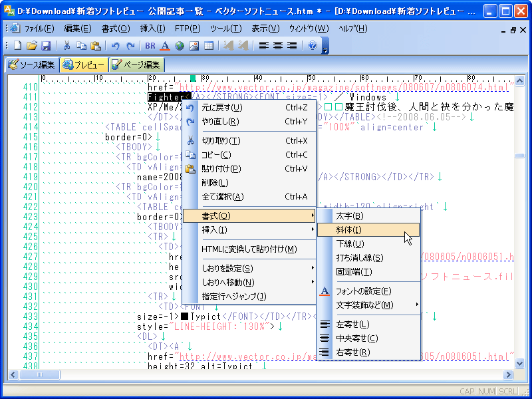Choose コピー(C) in context menu

click(x=249, y=155)
